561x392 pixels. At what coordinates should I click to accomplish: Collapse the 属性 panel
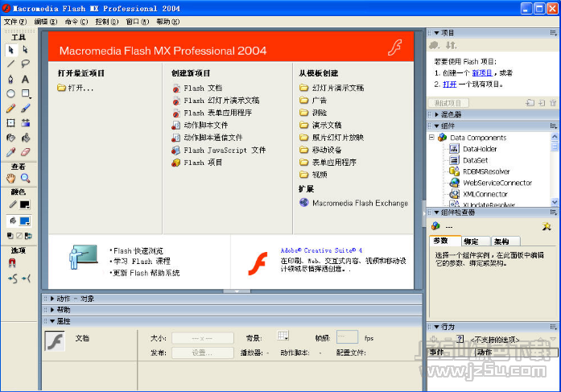click(52, 321)
